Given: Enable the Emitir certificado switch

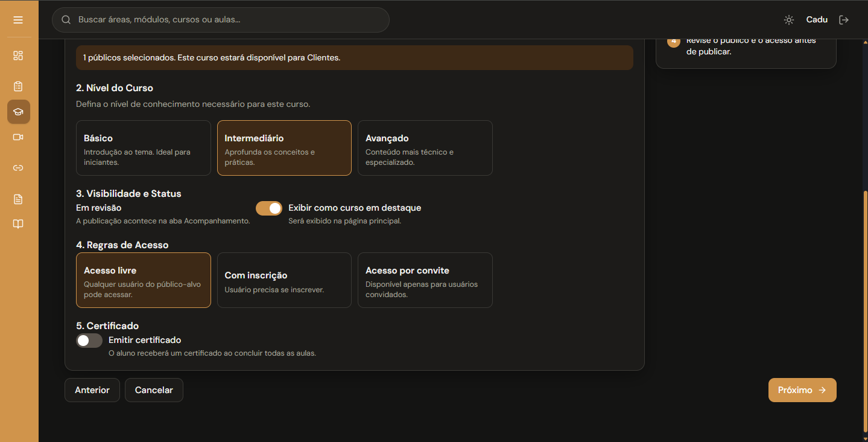Looking at the screenshot, I should pos(89,341).
